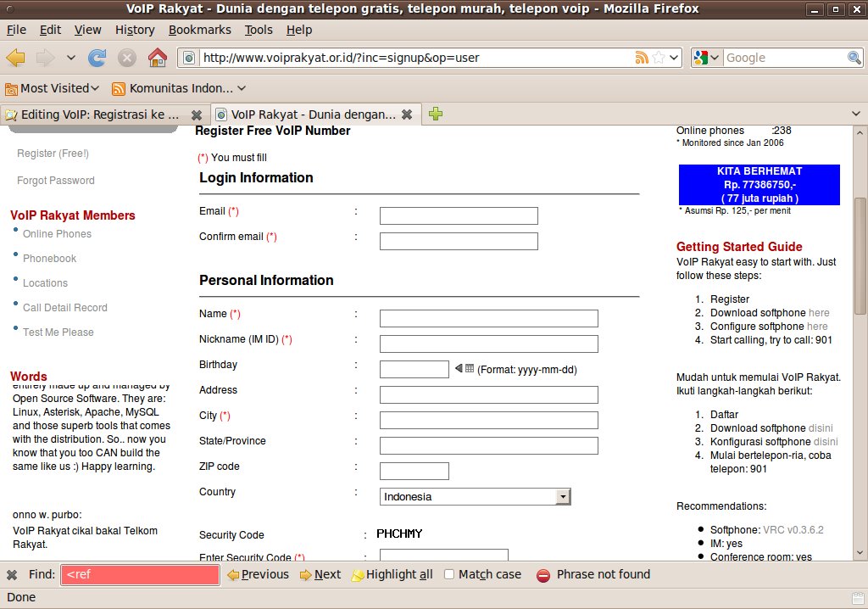Click the RSS feed icon in URL bar

642,58
